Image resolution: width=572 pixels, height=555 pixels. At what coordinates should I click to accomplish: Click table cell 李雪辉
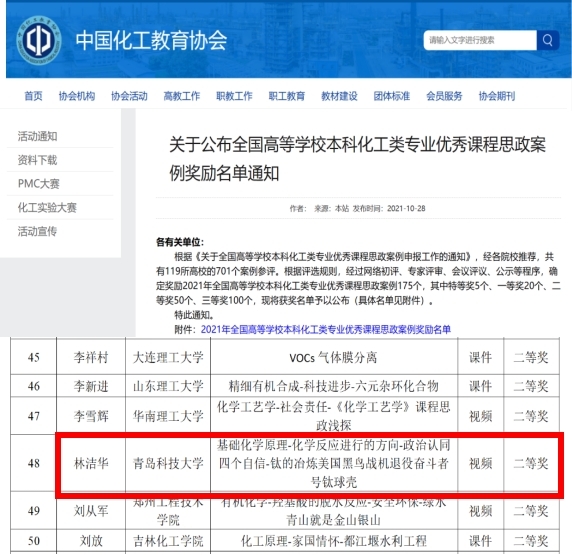click(91, 416)
